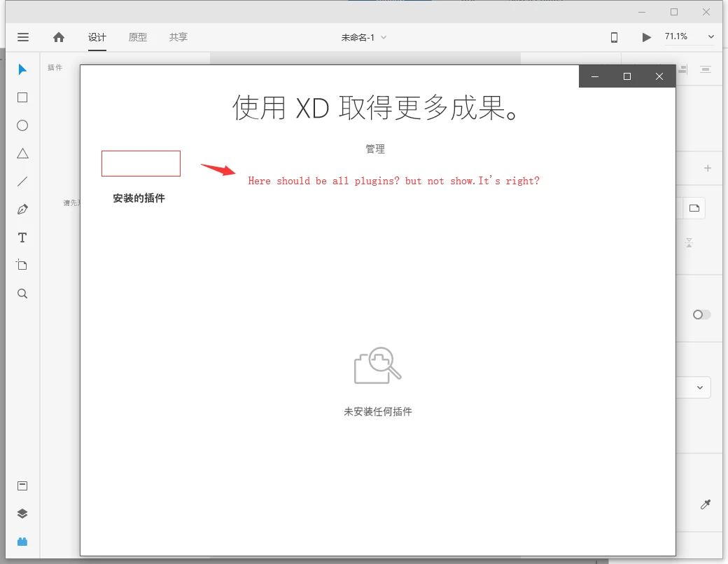Close the Adobe XD main window
This screenshot has height=564, width=728.
[706, 12]
